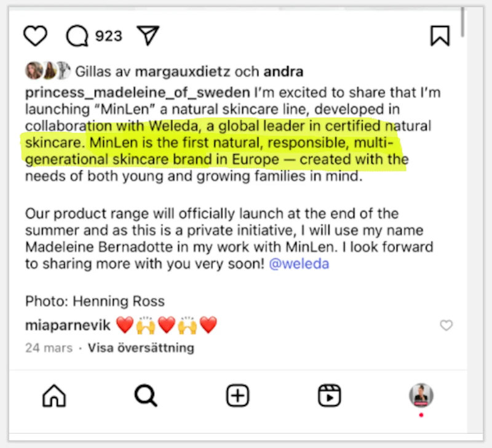
Task: Like the post with the heart icon
Action: click(x=35, y=36)
